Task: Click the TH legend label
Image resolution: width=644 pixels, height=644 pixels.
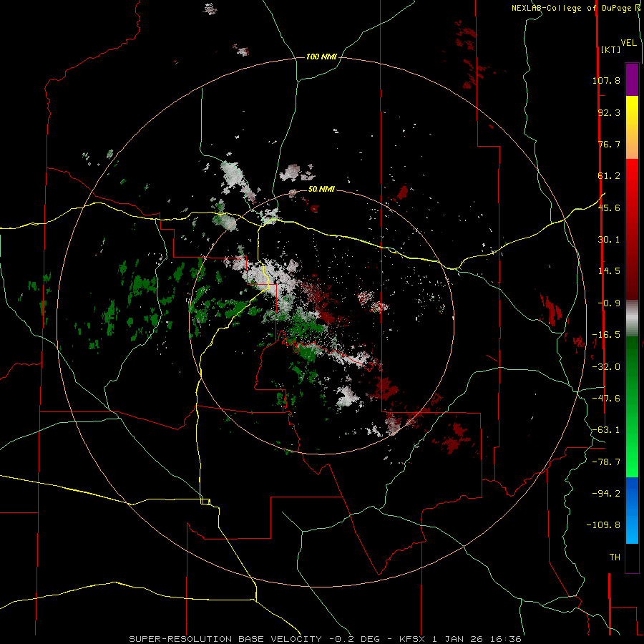Action: coord(615,557)
